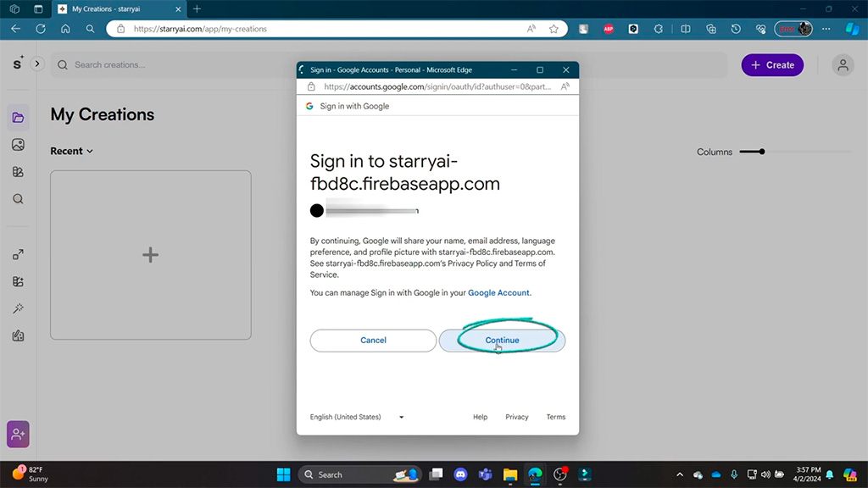
Task: Show hidden system tray icons
Action: click(x=680, y=474)
